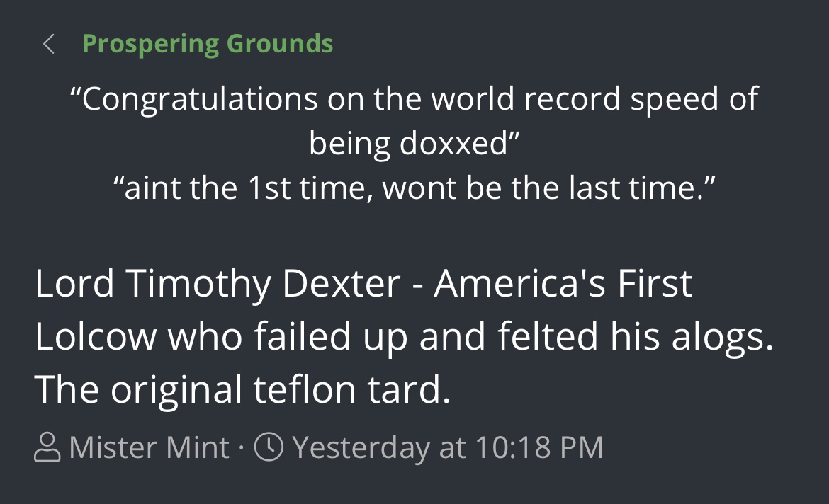The image size is (829, 504).
Task: Click the word 'alogs' in the title
Action: pos(718,337)
